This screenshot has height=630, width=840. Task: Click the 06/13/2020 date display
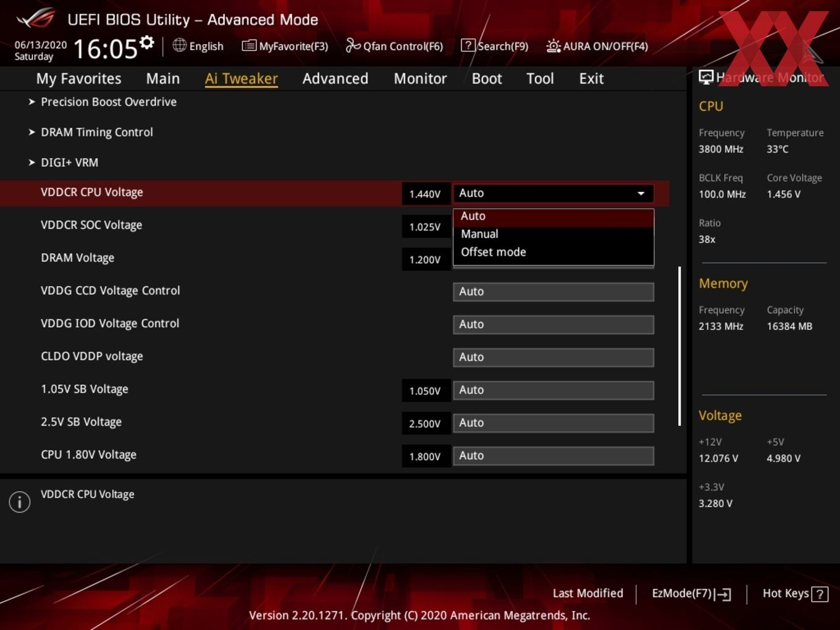coord(41,45)
